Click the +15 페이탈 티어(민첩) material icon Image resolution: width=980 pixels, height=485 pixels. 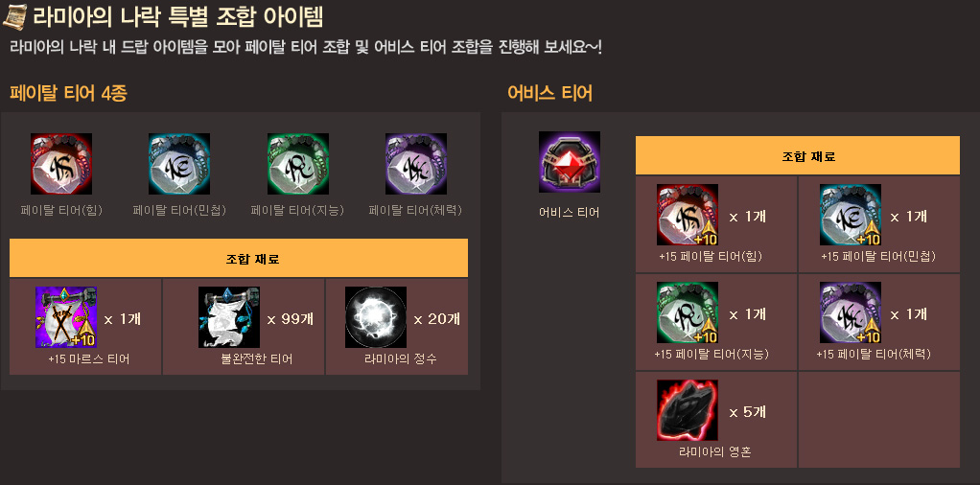click(x=851, y=215)
